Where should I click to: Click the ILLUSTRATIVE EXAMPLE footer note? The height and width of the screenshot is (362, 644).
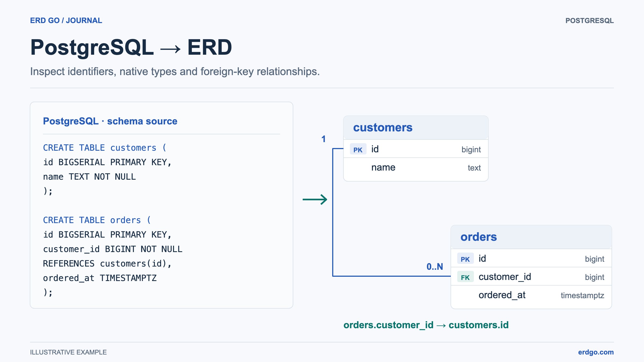[68, 352]
